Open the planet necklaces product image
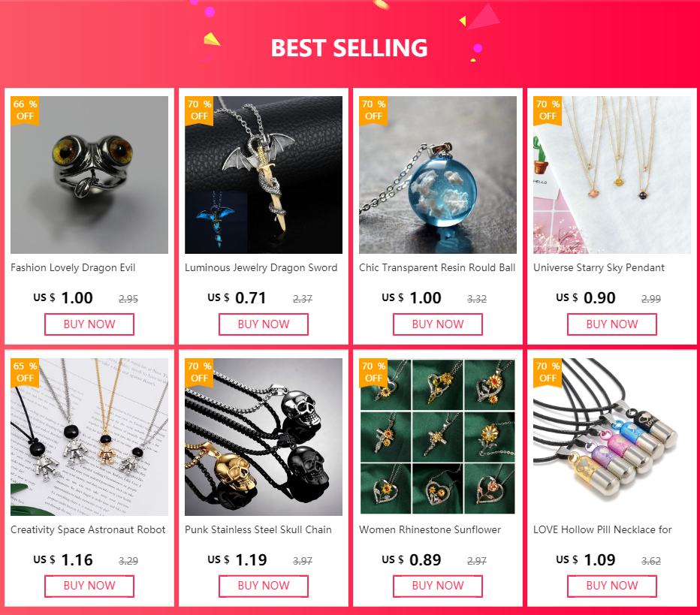700x615 pixels. tap(612, 175)
